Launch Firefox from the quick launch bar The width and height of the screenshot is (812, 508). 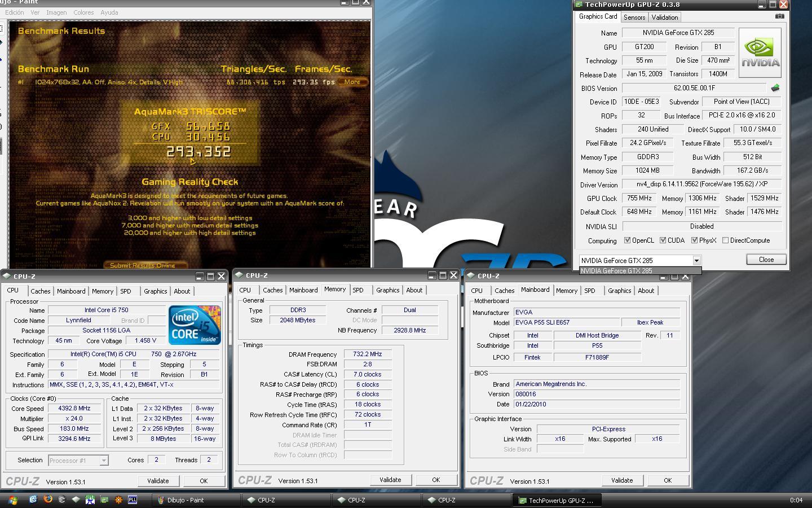[x=48, y=500]
